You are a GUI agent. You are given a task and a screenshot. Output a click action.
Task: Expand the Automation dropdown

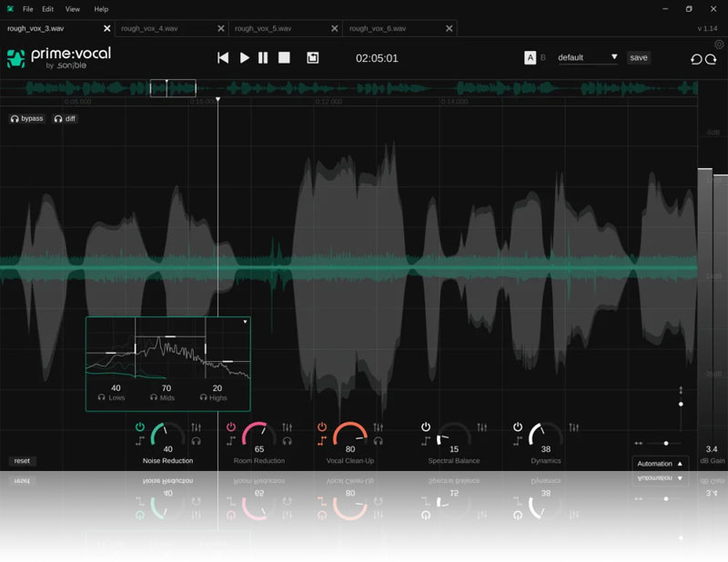click(661, 463)
